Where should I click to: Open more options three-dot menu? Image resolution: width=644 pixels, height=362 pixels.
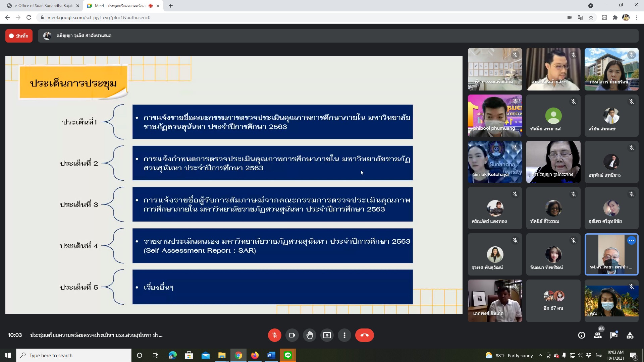point(344,335)
